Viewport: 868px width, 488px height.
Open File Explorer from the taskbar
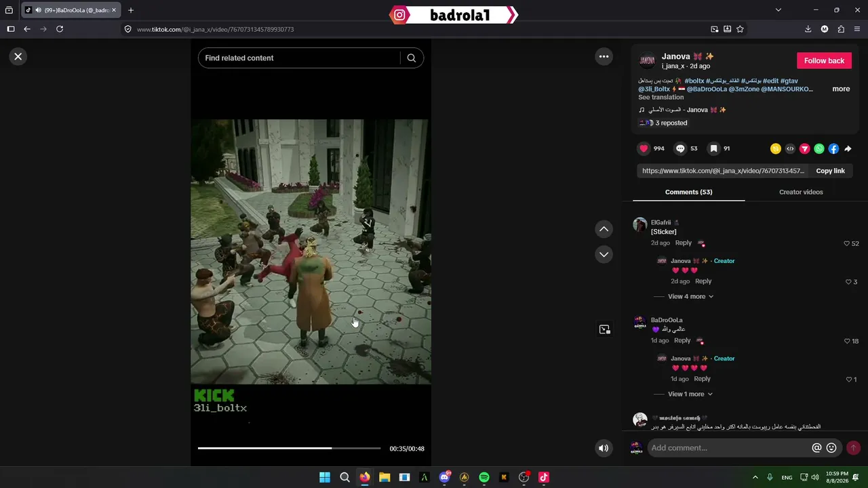pyautogui.click(x=384, y=477)
